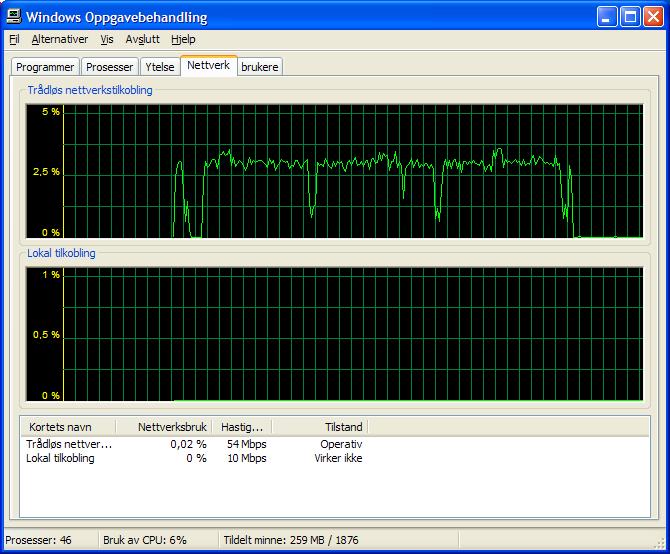Close the Windows Oppgavebehandling window
This screenshot has height=554, width=670.
(654, 17)
